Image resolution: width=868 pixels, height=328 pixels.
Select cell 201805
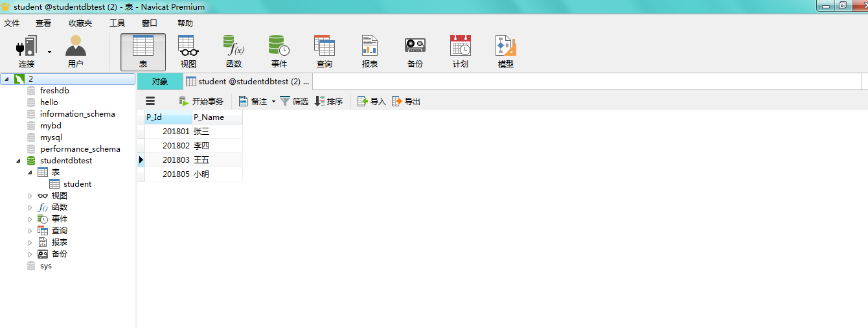(x=168, y=174)
